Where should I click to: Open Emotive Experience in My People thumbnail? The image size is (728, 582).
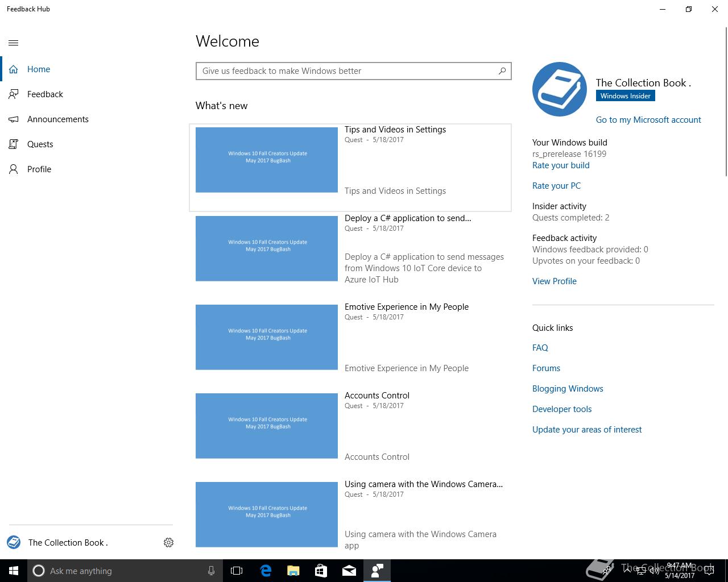point(267,337)
